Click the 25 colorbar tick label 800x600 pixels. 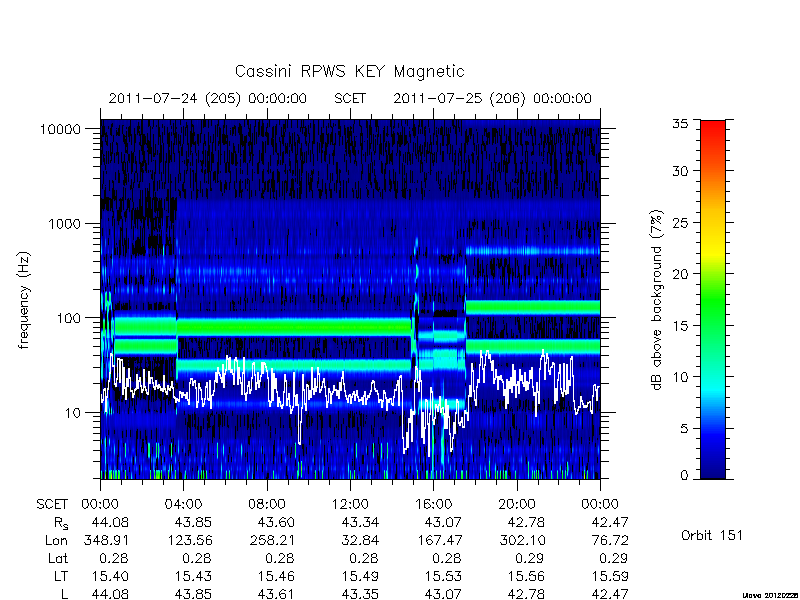pyautogui.click(x=680, y=222)
